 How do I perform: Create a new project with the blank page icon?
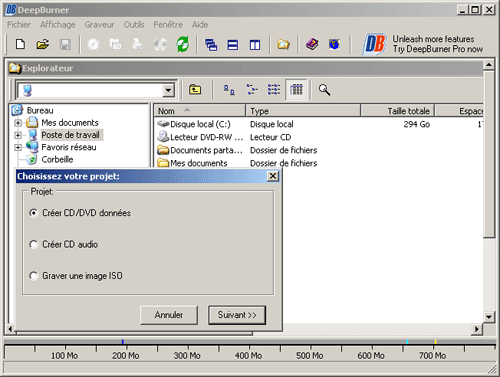[21, 44]
